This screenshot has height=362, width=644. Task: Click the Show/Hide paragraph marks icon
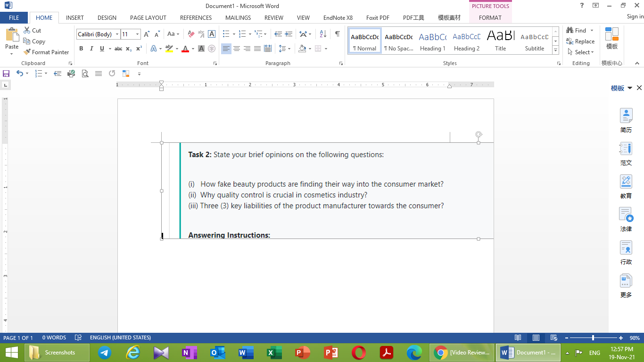coord(336,33)
